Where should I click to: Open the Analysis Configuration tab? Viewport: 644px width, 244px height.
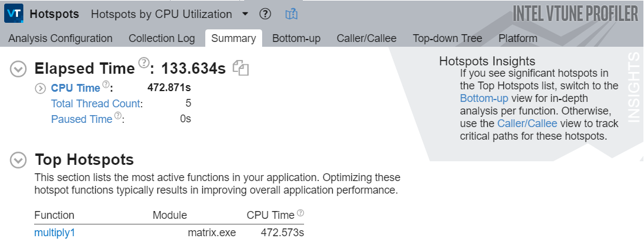point(60,38)
